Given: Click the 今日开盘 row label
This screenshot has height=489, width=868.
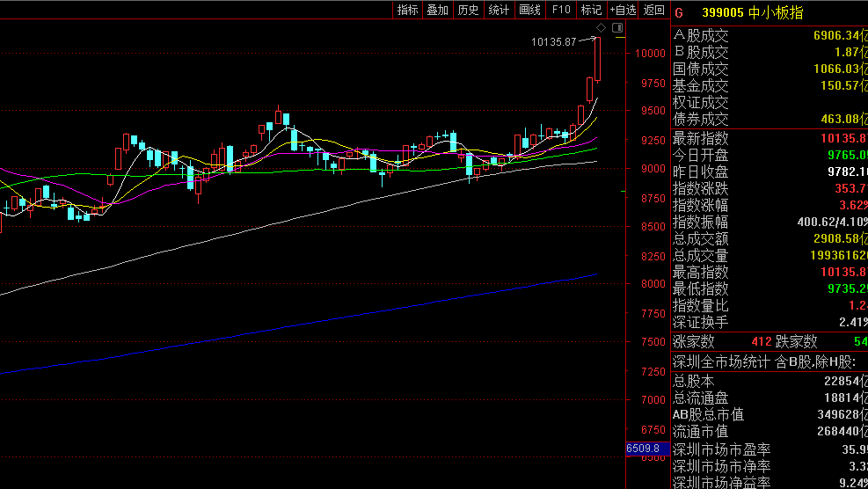Looking at the screenshot, I should point(700,155).
